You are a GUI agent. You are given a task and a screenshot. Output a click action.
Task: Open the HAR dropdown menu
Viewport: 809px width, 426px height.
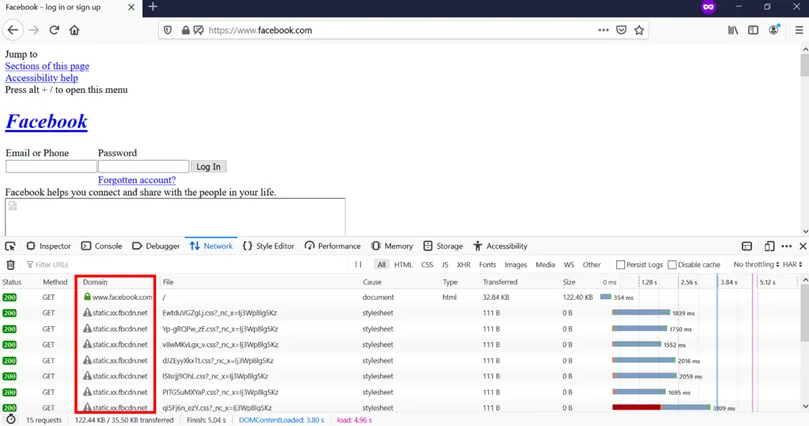tap(792, 265)
